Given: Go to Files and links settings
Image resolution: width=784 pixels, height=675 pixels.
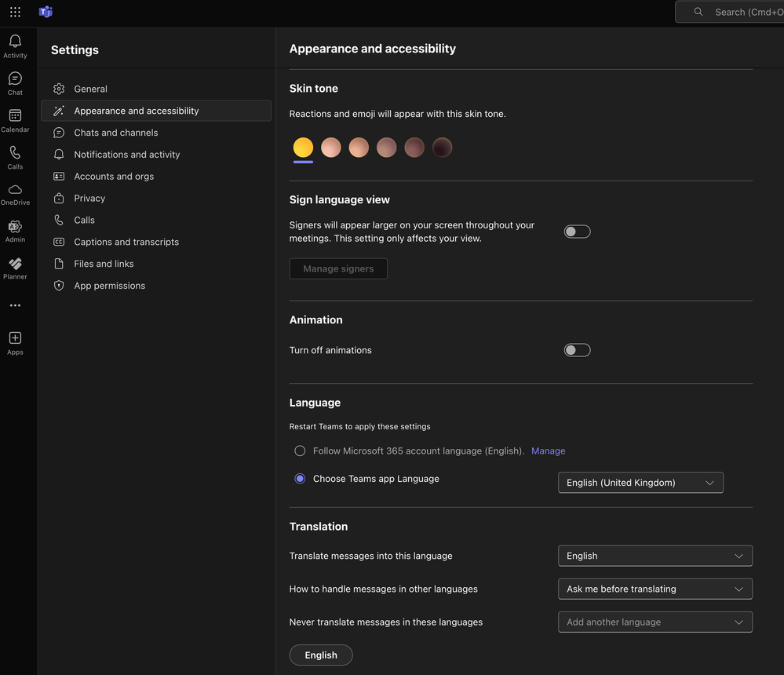Looking at the screenshot, I should (x=156, y=264).
